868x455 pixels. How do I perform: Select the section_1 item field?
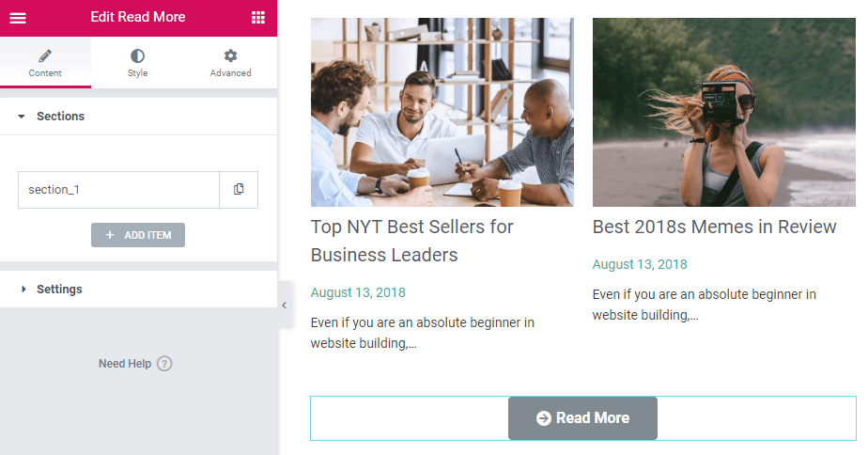tap(119, 190)
